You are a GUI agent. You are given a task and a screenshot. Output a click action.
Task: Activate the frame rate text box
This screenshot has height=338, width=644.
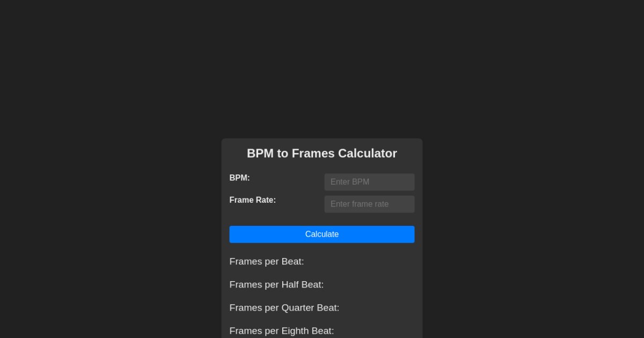369,204
